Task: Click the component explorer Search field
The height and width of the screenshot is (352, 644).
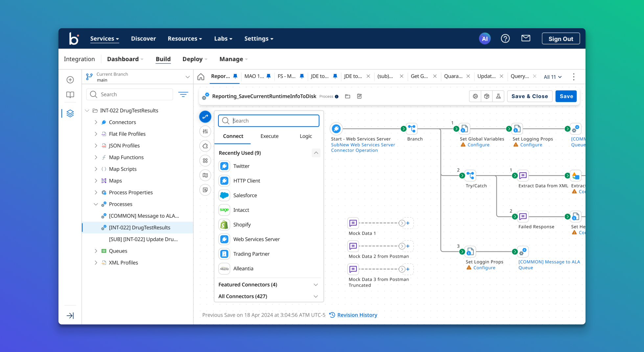Action: tap(129, 95)
